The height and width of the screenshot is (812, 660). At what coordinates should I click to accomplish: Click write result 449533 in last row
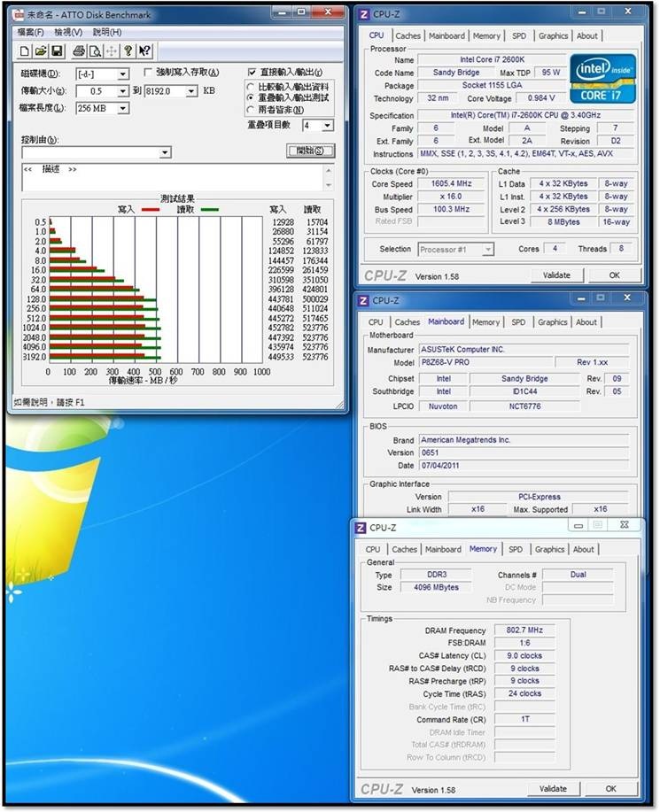click(x=281, y=357)
